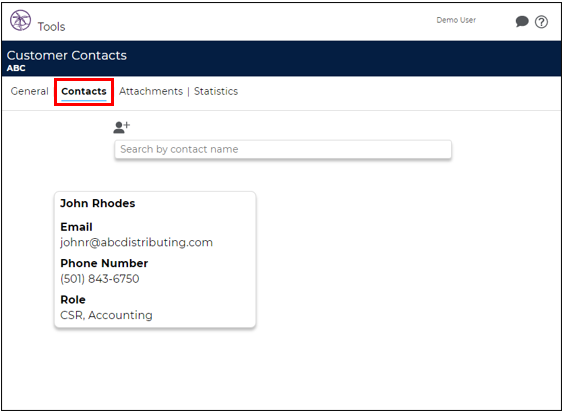Click the Customer Contacts page title
Image resolution: width=564 pixels, height=413 pixels.
coord(67,55)
